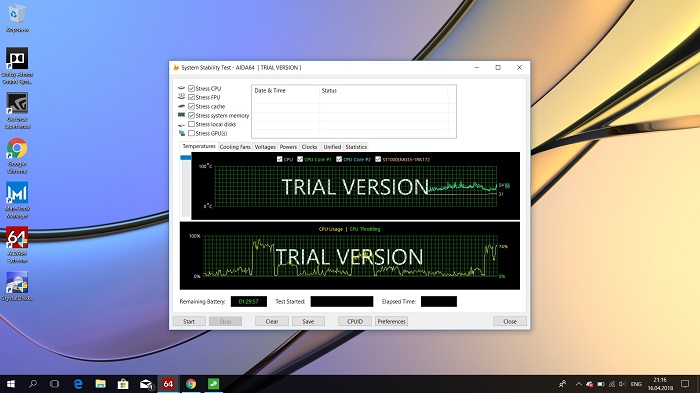Select the AIDA64 taskbar button
The height and width of the screenshot is (393, 700).
168,384
